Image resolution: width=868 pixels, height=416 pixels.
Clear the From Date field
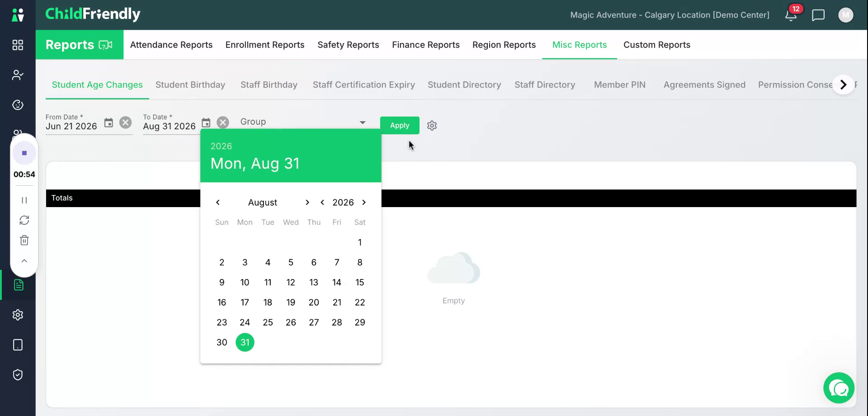pyautogui.click(x=125, y=123)
